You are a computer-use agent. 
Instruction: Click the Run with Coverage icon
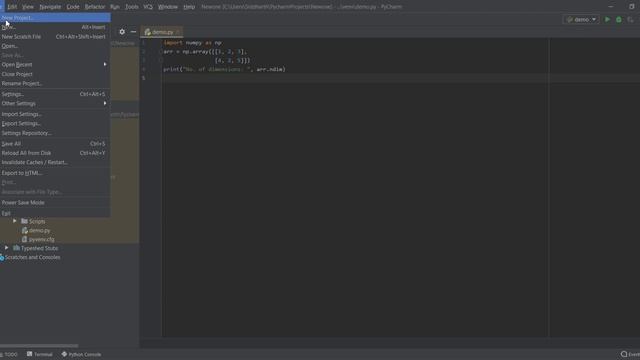tap(630, 19)
